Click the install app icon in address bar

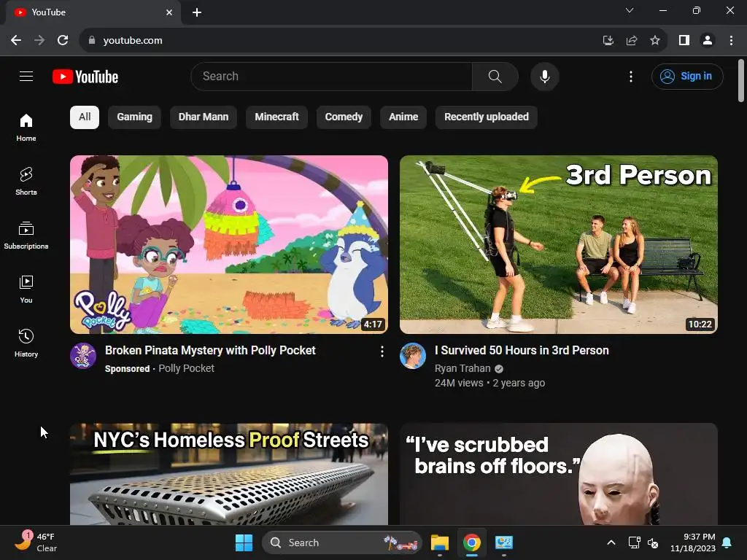pos(608,41)
